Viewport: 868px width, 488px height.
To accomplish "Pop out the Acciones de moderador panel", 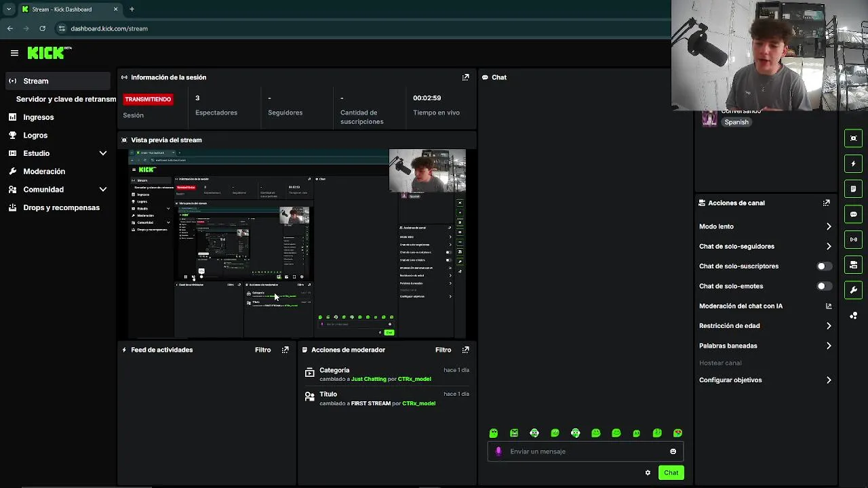I will coord(465,350).
